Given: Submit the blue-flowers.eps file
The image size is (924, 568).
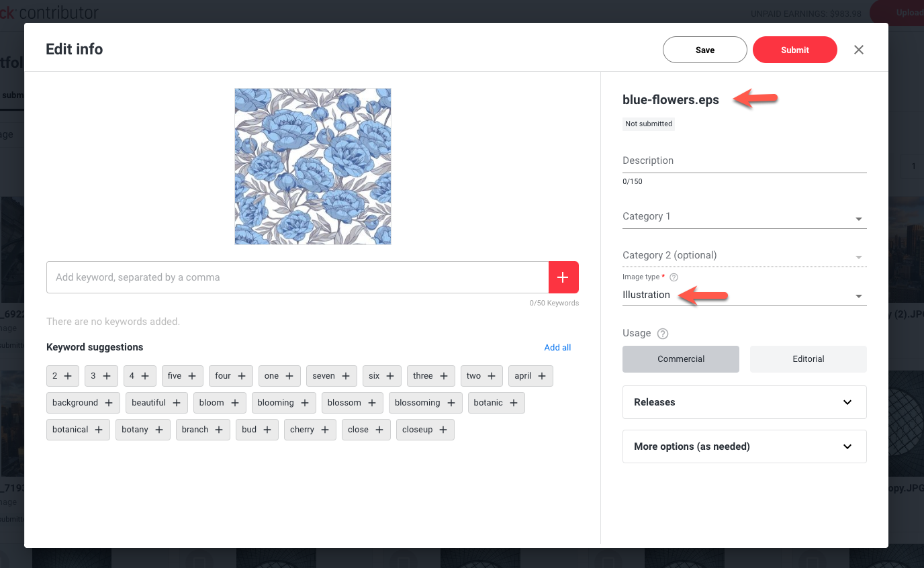Looking at the screenshot, I should [x=794, y=50].
